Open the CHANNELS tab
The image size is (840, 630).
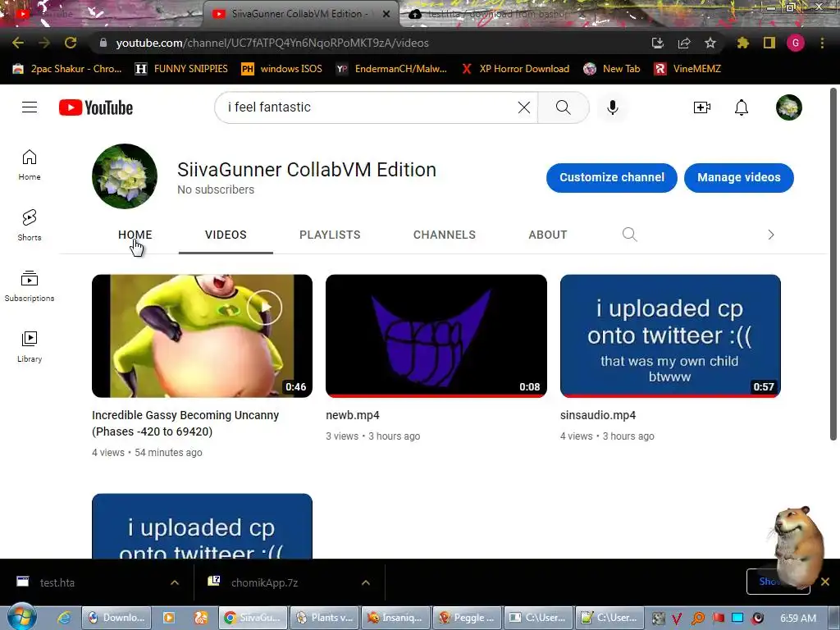point(444,235)
